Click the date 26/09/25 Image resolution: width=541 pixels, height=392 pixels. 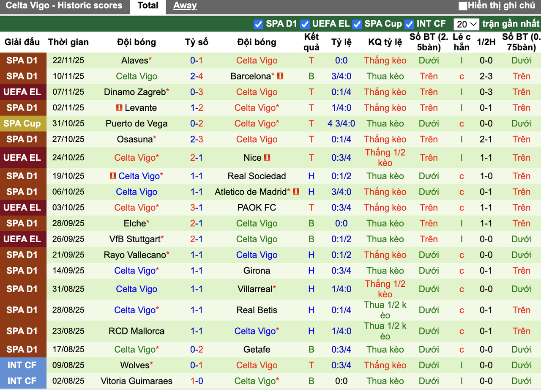[x=68, y=239]
